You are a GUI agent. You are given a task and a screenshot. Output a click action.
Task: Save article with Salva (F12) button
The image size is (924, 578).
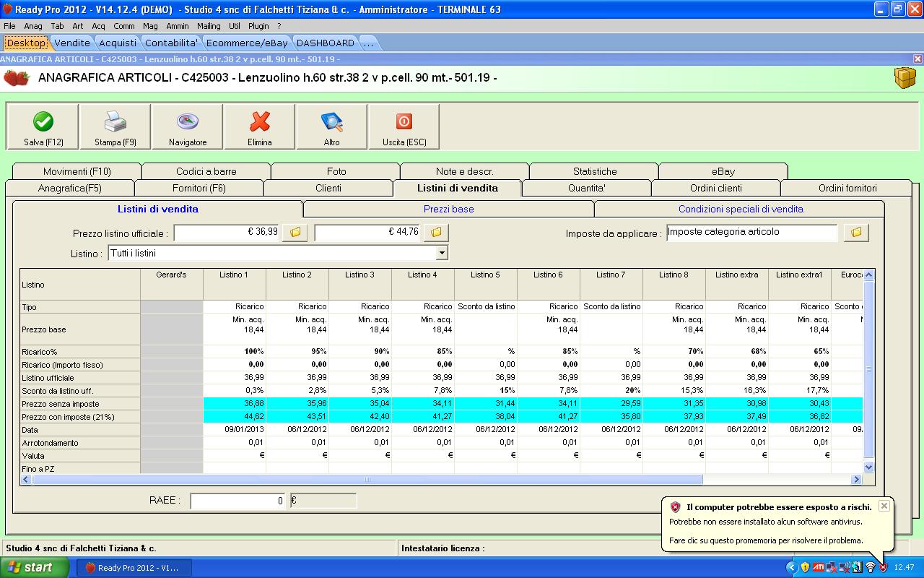click(x=43, y=126)
